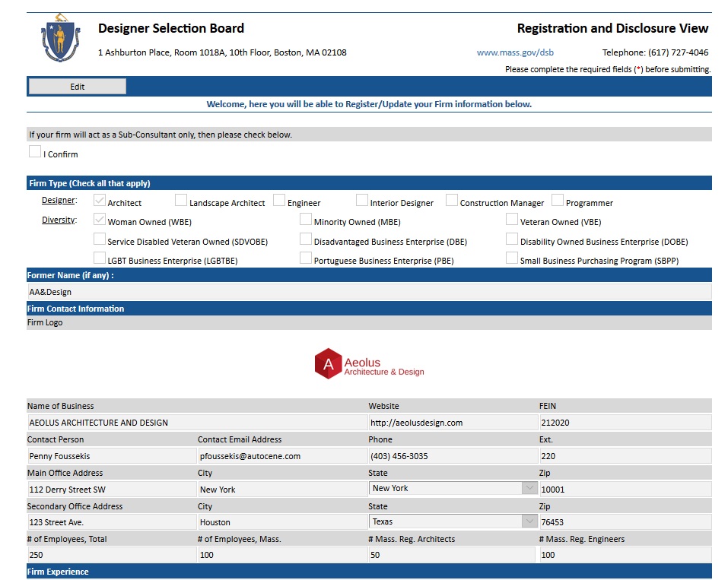Click the FEIN field showing 212020
Image resolution: width=728 pixels, height=580 pixels.
pyautogui.click(x=624, y=423)
